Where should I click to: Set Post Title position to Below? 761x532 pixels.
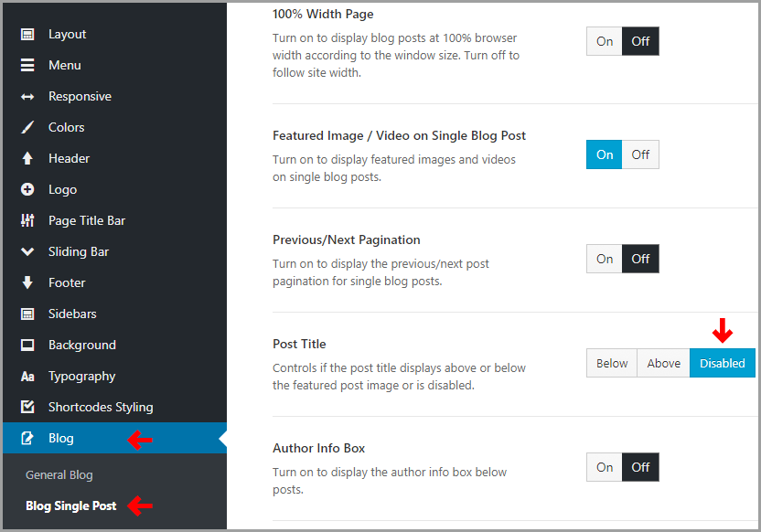click(612, 363)
